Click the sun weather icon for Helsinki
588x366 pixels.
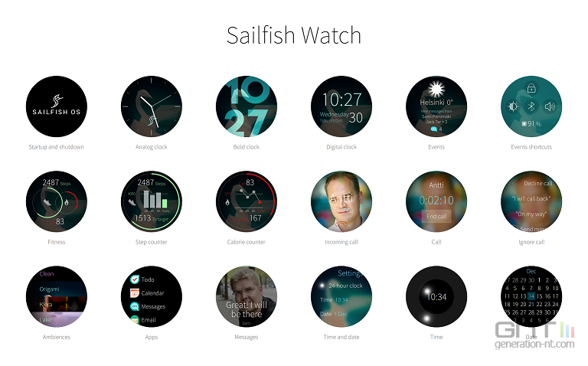[436, 90]
